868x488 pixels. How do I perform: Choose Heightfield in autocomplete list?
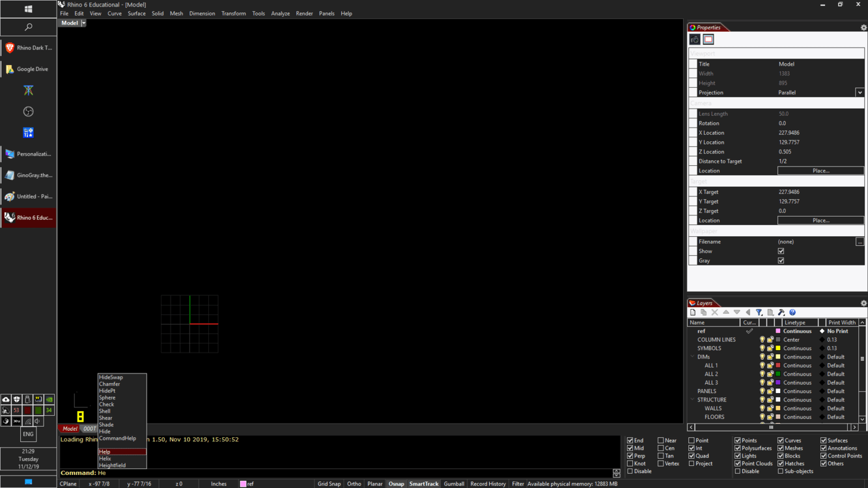122,465
